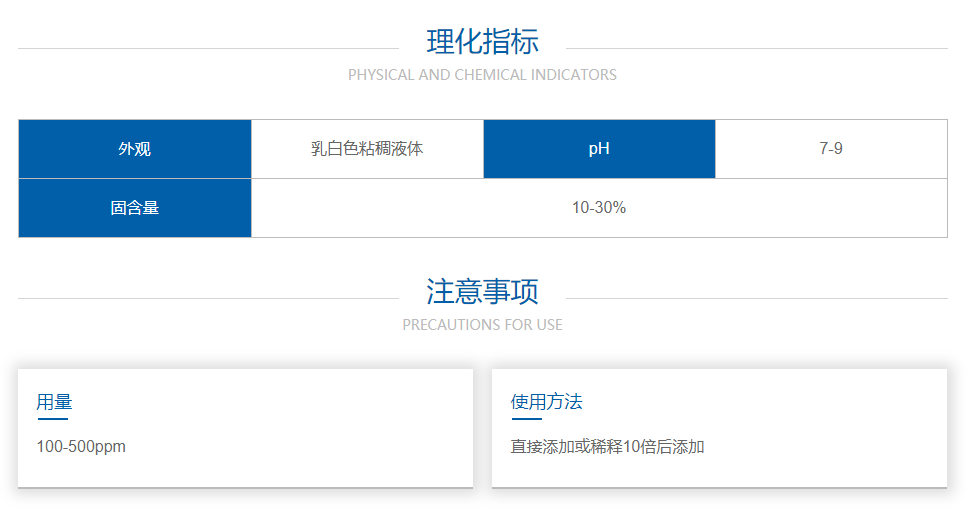Click the divider line right of 注意事项
Image resolution: width=973 pixels, height=521 pixels.
pos(756,298)
